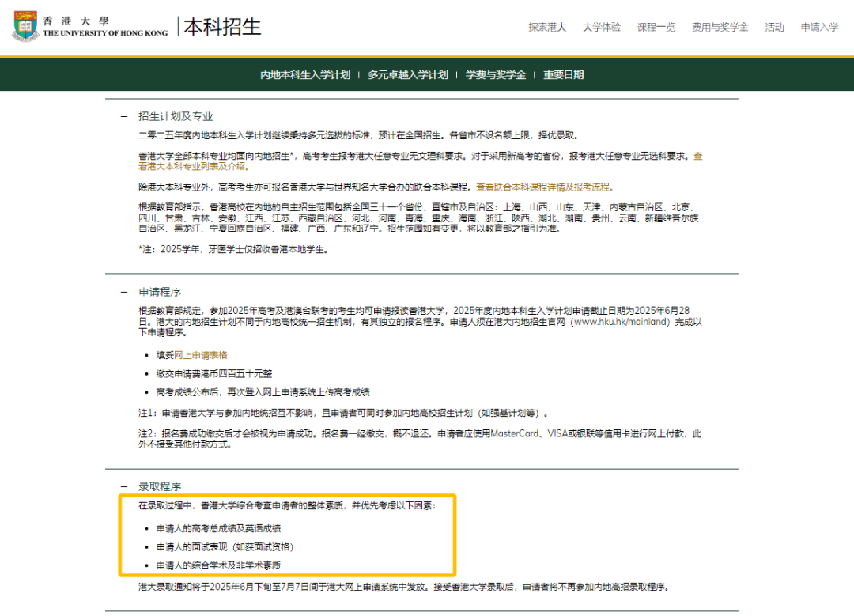Click the HKU crest logo

click(25, 26)
